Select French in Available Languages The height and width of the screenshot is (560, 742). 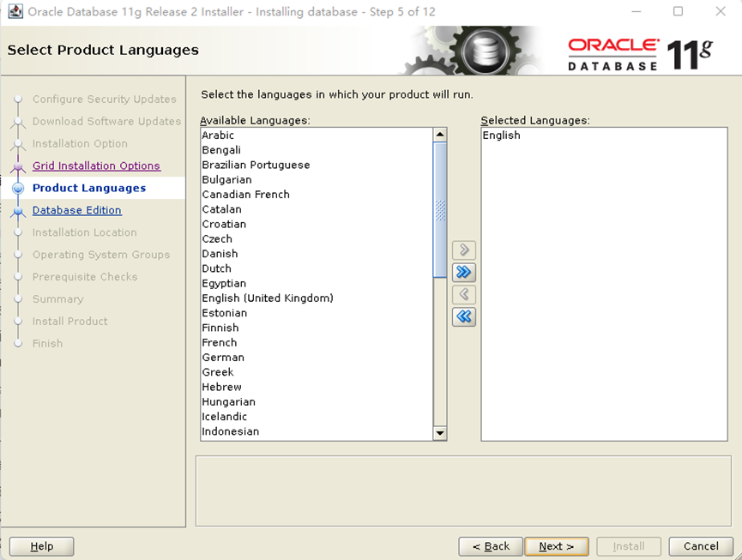[x=317, y=342]
